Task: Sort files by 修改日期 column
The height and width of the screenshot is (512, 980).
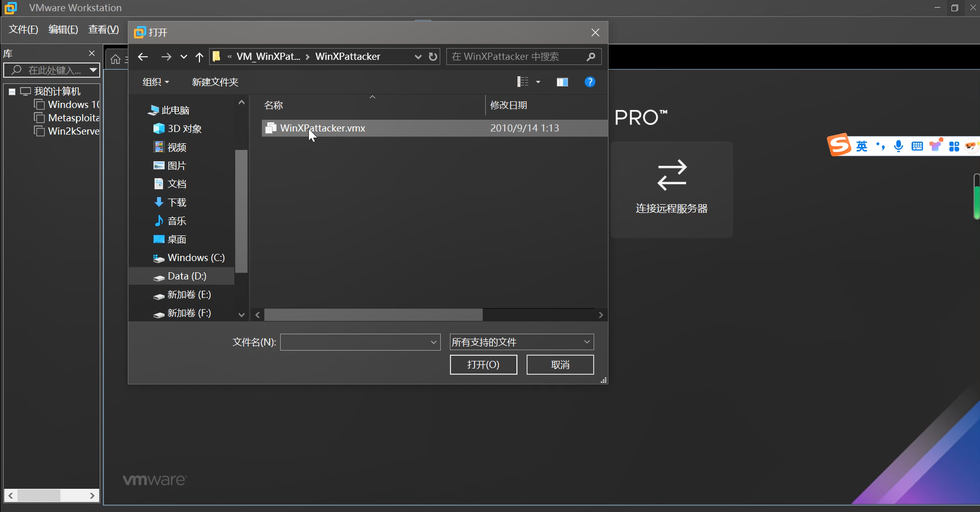Action: tap(508, 105)
